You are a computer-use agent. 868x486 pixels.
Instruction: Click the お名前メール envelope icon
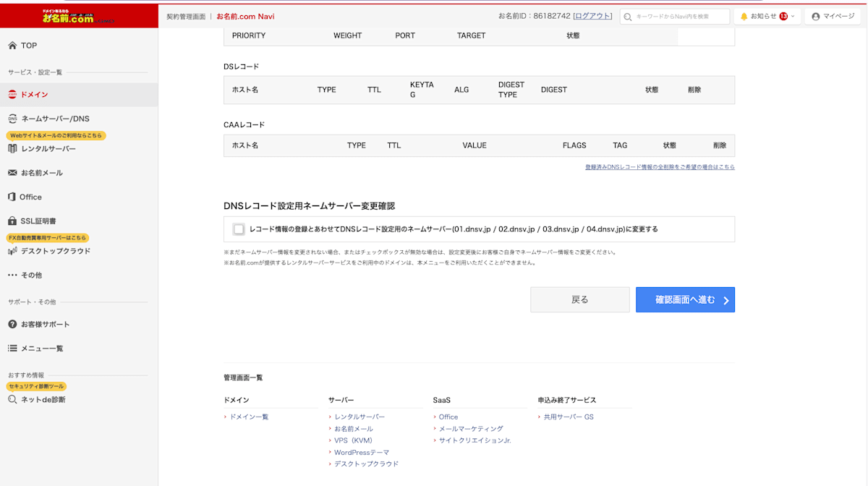(x=12, y=173)
